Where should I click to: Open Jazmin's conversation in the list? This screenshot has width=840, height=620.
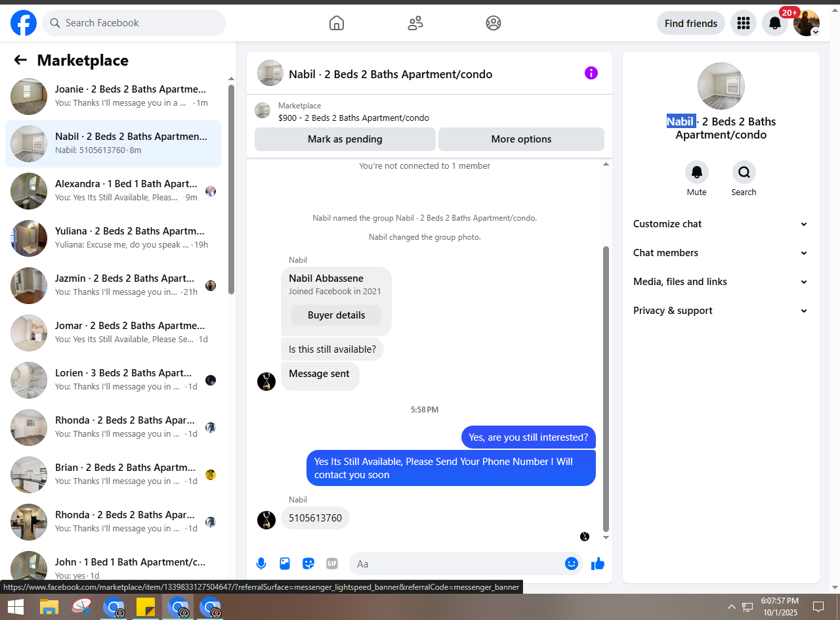(x=113, y=286)
